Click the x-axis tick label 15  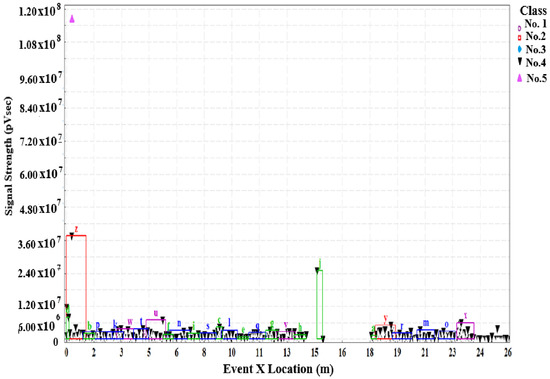315,352
